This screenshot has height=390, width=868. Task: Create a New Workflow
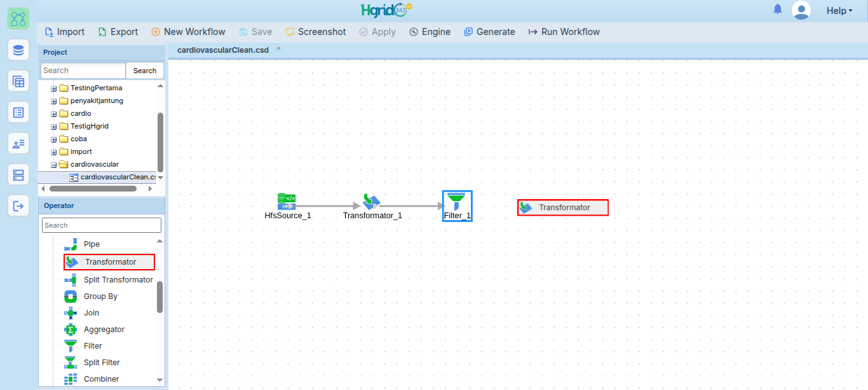pyautogui.click(x=188, y=32)
